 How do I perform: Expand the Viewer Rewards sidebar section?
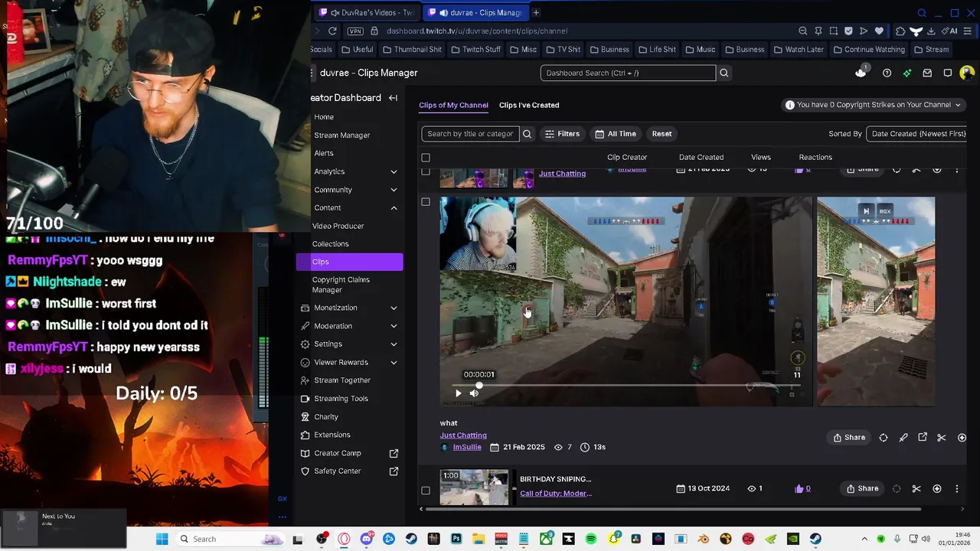[x=394, y=363]
